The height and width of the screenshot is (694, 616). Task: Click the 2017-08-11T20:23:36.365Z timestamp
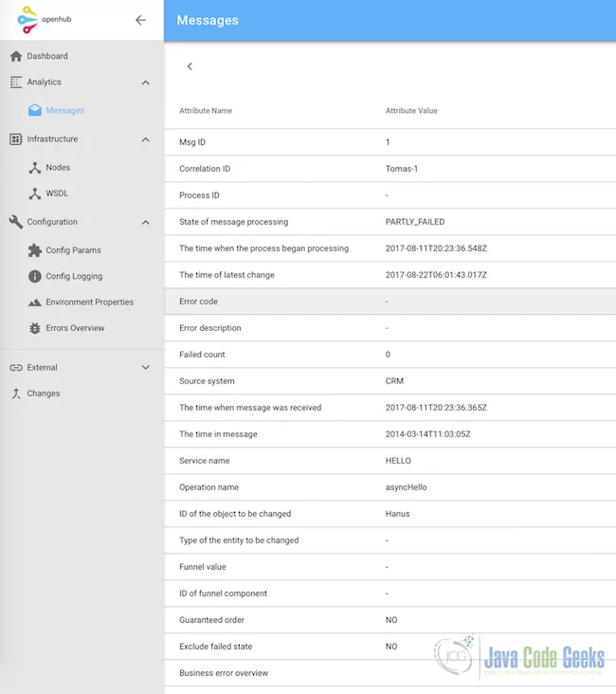point(436,408)
